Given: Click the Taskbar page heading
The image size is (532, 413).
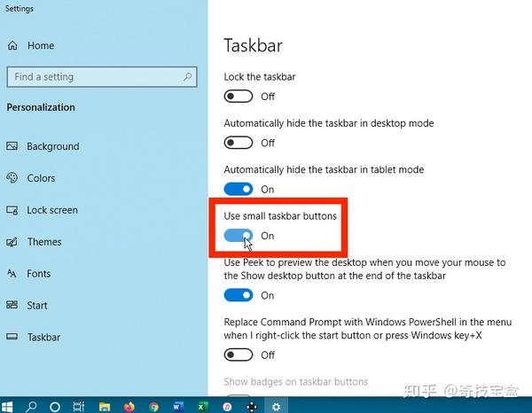Looking at the screenshot, I should (x=253, y=46).
